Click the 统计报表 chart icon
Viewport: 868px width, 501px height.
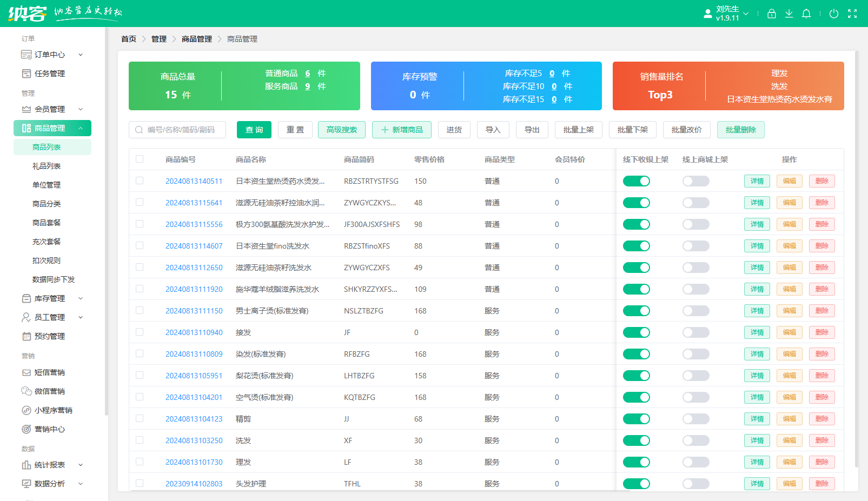tap(26, 465)
